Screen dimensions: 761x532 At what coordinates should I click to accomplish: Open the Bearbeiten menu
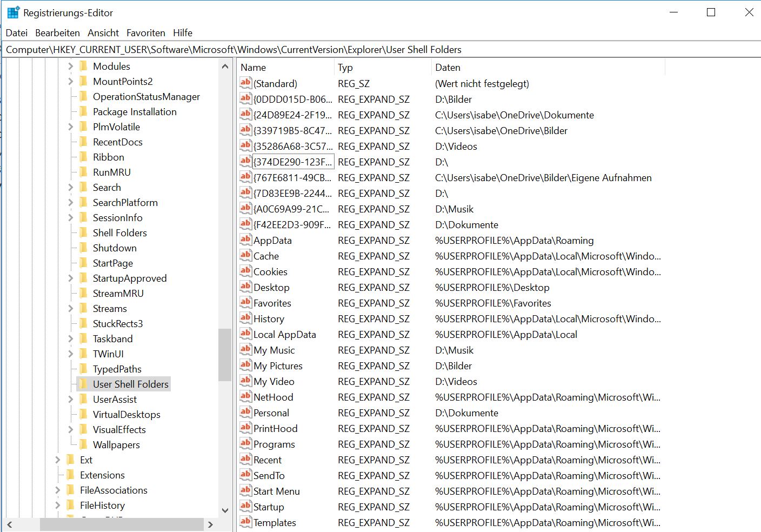point(57,33)
